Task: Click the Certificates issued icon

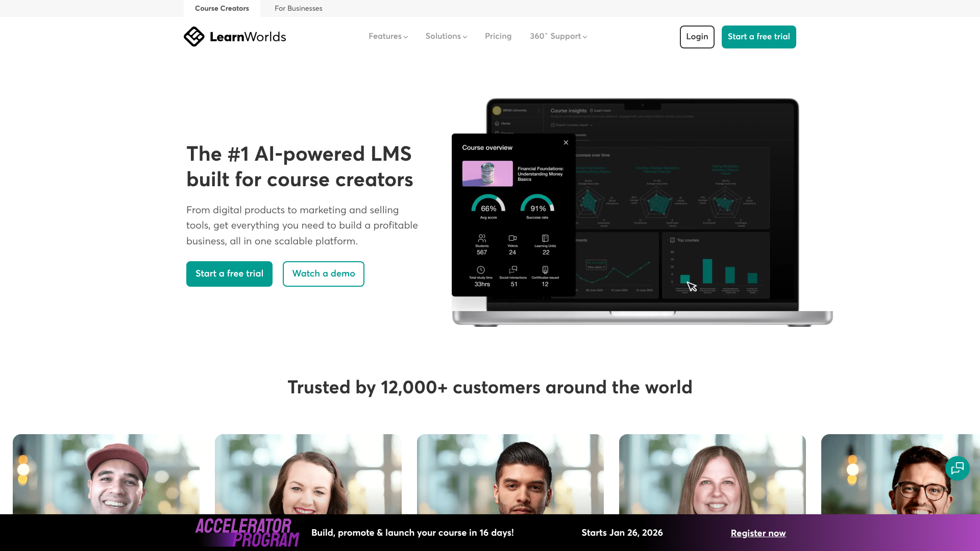Action: 545,270
